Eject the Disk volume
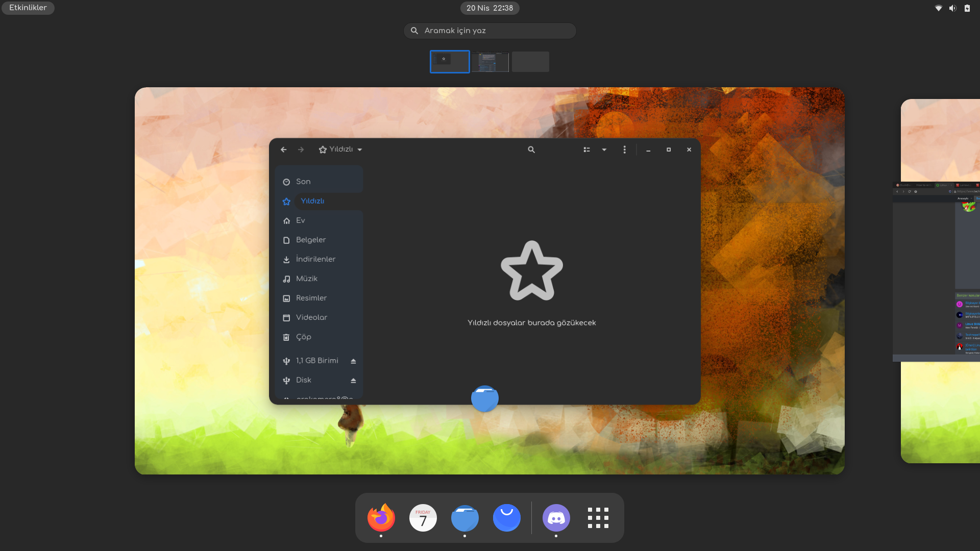Viewport: 980px width, 551px height. (353, 381)
